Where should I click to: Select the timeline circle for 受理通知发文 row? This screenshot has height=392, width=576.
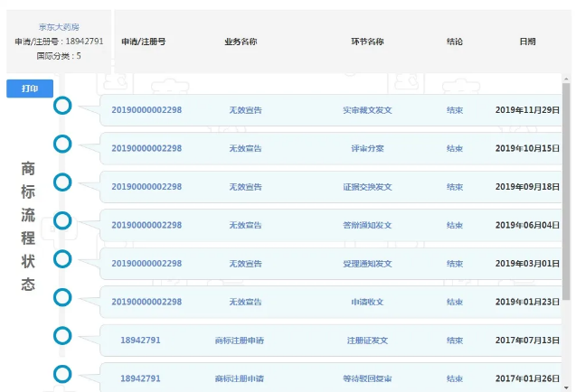[62, 259]
